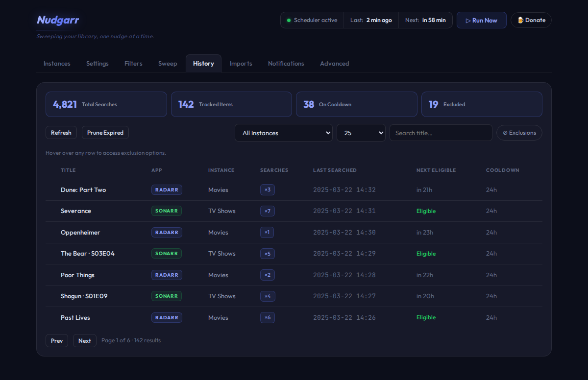The height and width of the screenshot is (380, 588).
Task: Click the Eligible status for Past Lives
Action: click(426, 317)
